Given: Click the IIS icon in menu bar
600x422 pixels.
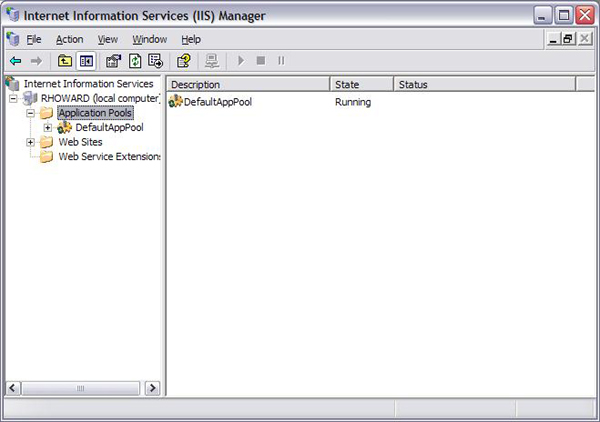Looking at the screenshot, I should click(x=13, y=39).
